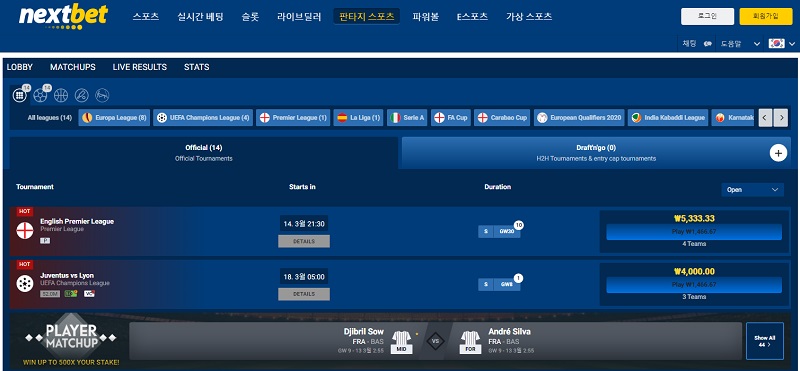Click the chat bubble icon next to 채팅

pos(708,44)
